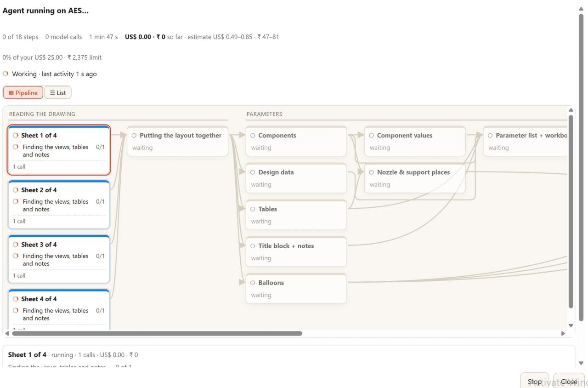Viewport: 588px width, 388px height.
Task: Click the pipeline scroll-right arrow
Action: [563, 333]
